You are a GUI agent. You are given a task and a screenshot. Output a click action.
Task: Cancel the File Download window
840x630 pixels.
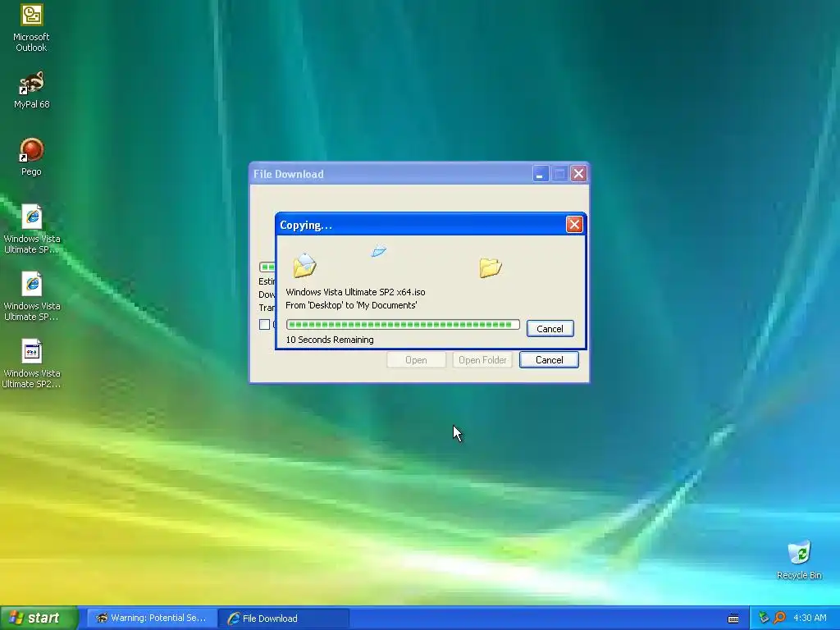(x=549, y=360)
